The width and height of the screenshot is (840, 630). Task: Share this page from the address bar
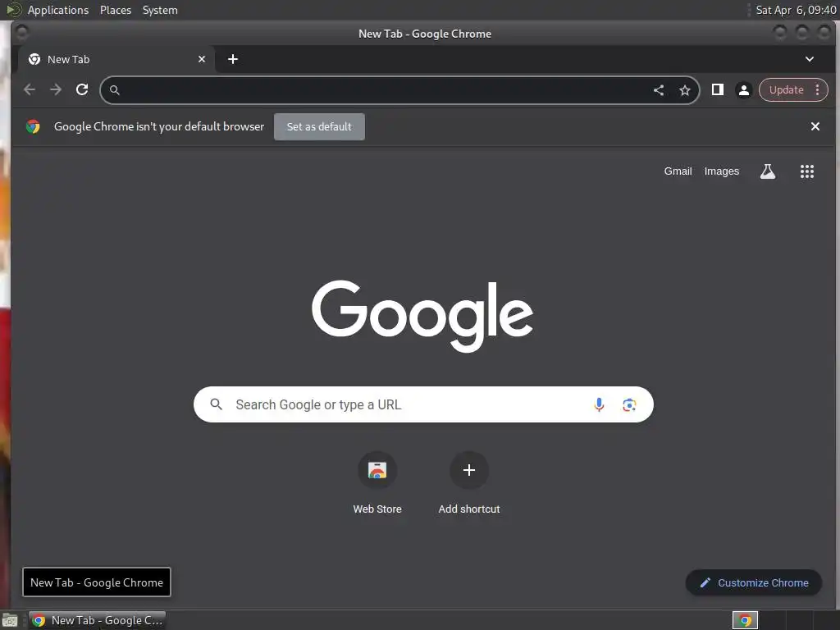[x=659, y=90]
